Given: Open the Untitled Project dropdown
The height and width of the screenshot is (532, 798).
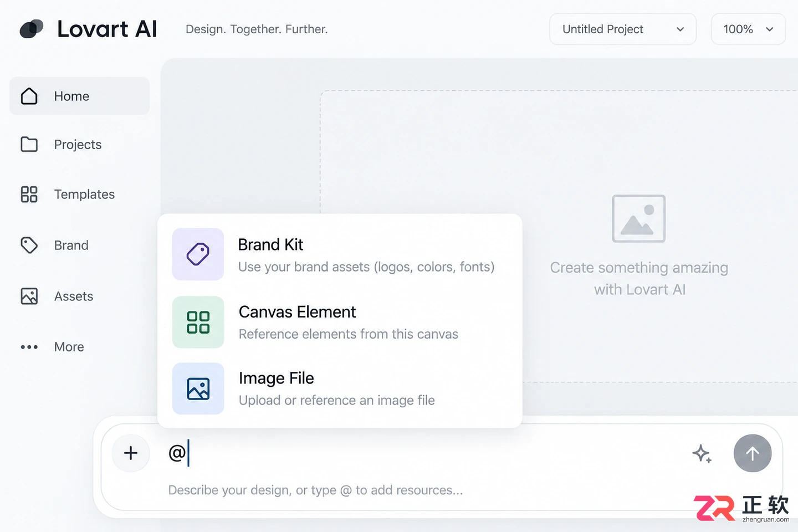Looking at the screenshot, I should coord(623,29).
